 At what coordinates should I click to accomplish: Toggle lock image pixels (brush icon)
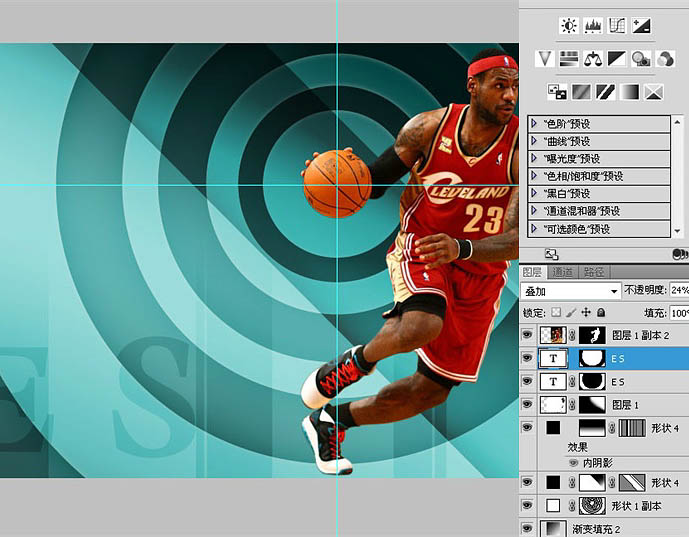pyautogui.click(x=571, y=312)
